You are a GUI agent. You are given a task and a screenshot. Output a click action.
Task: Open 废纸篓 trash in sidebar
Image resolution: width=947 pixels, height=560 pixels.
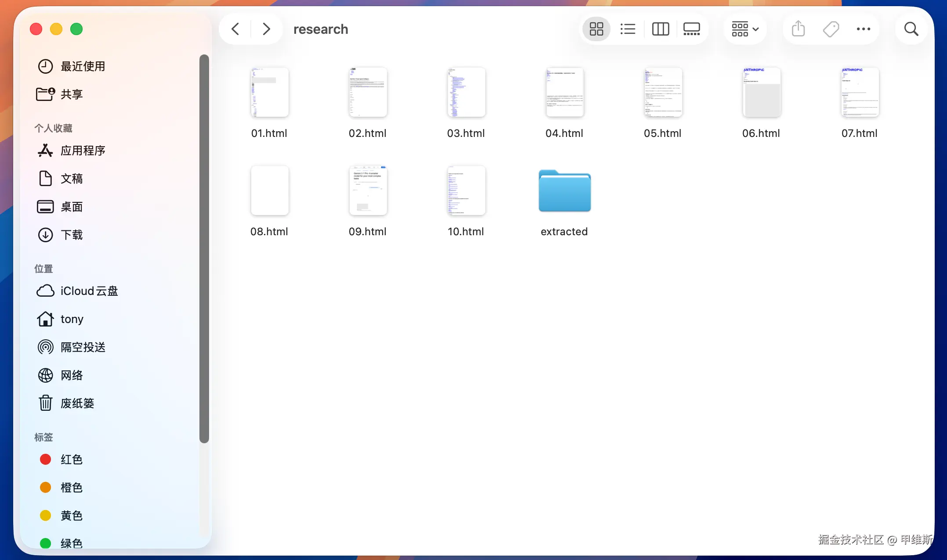[77, 403]
